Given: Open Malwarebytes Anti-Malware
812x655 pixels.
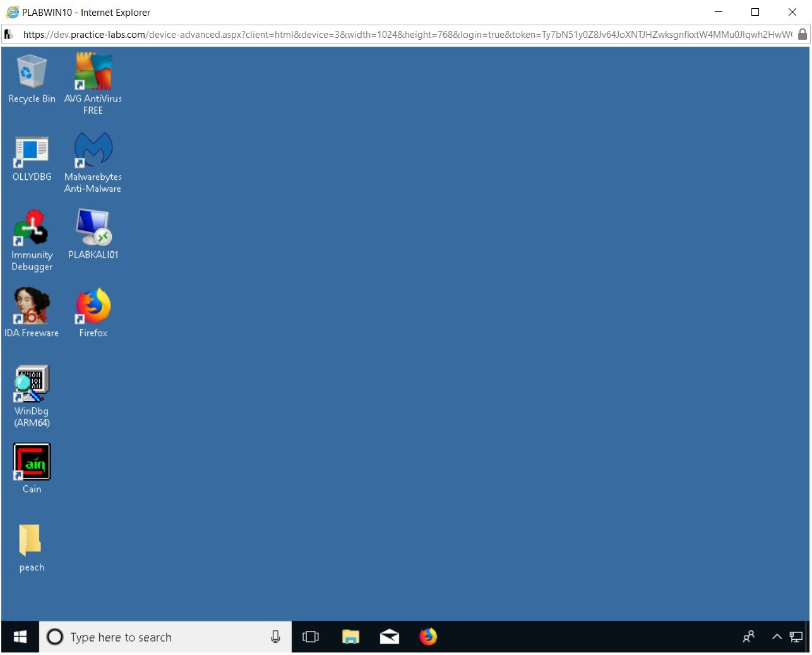Looking at the screenshot, I should [x=93, y=150].
